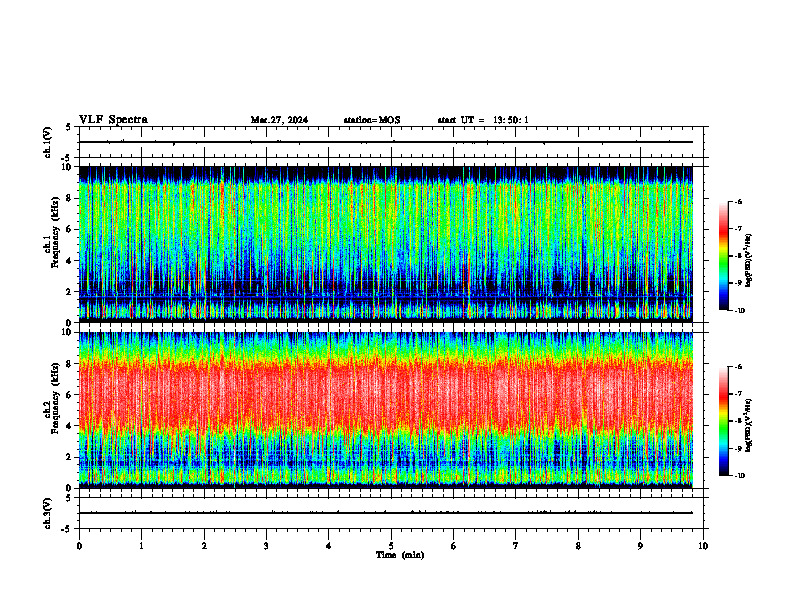
Task: Click the "5" tick on ch.1(V) axis
Action: pyautogui.click(x=69, y=127)
